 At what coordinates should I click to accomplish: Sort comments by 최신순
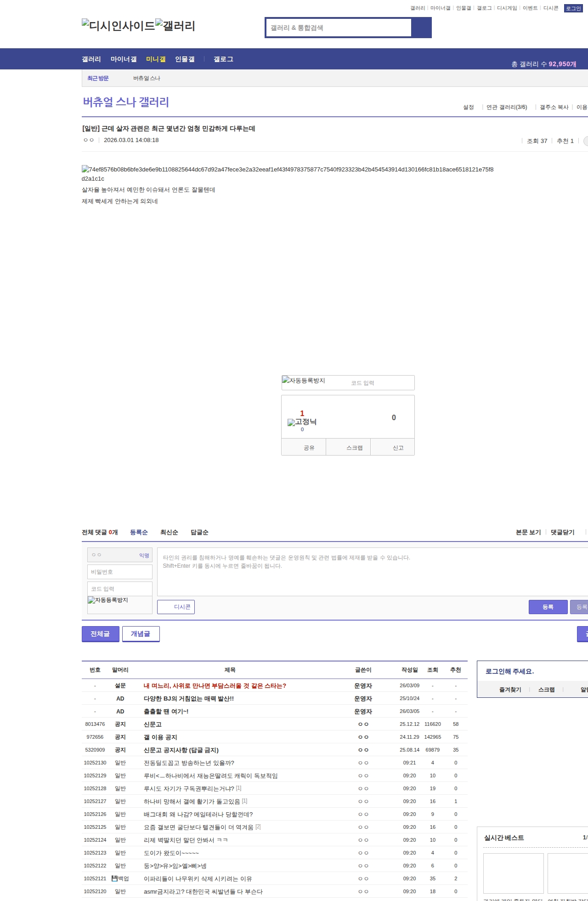(x=169, y=532)
